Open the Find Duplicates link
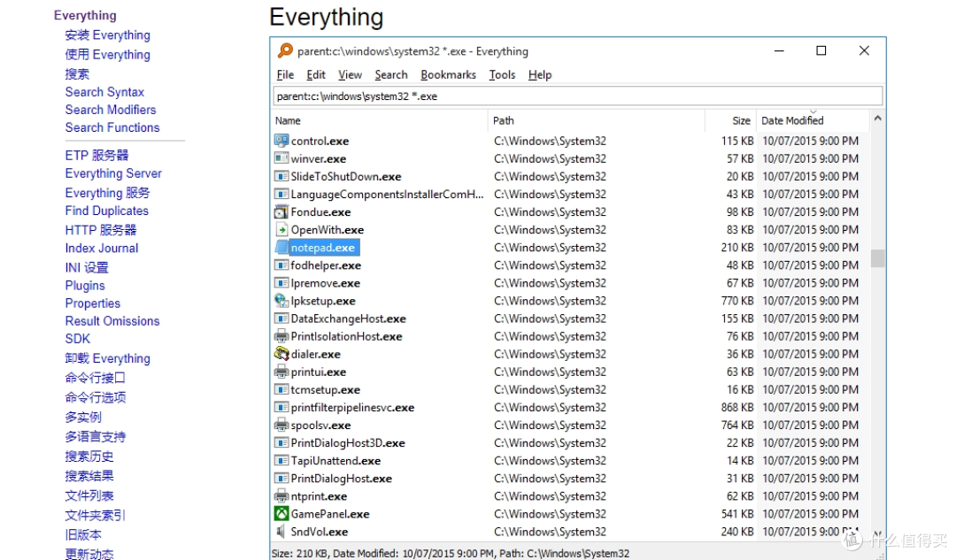 [x=107, y=211]
